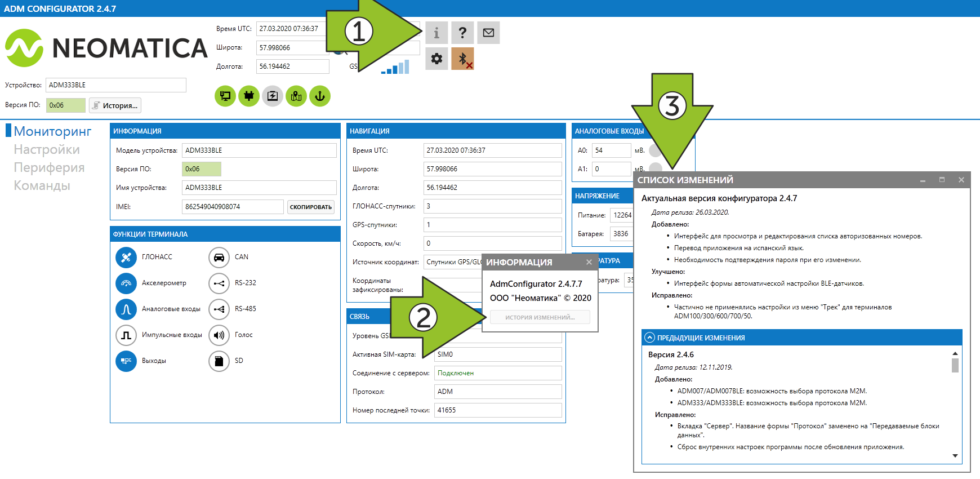980x479 pixels.
Task: Click the changelog scroll down arrow
Action: [x=955, y=456]
